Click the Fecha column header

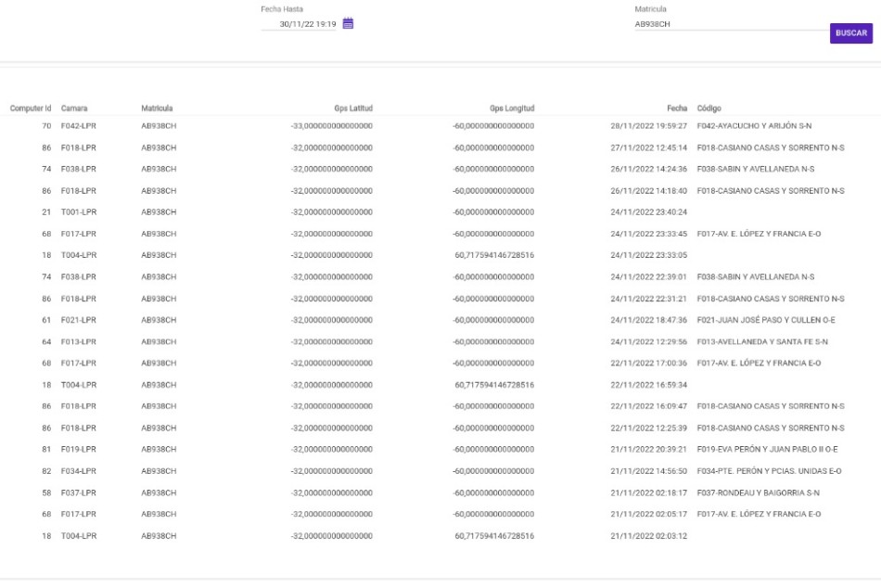click(x=676, y=109)
